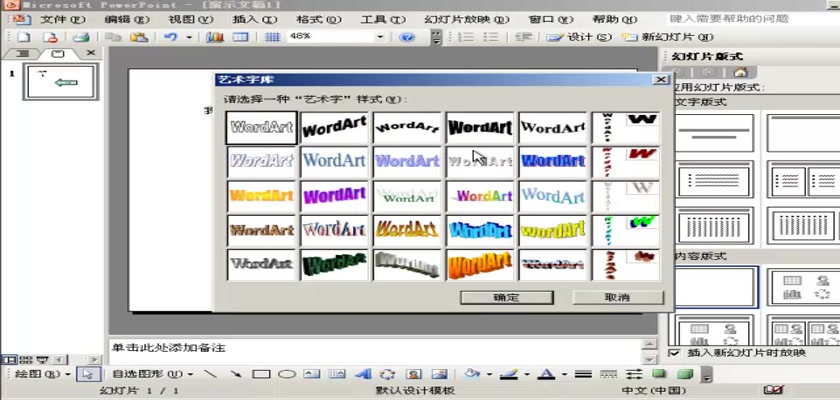Select the Arrow drawing tool
The height and width of the screenshot is (400, 840).
click(235, 374)
